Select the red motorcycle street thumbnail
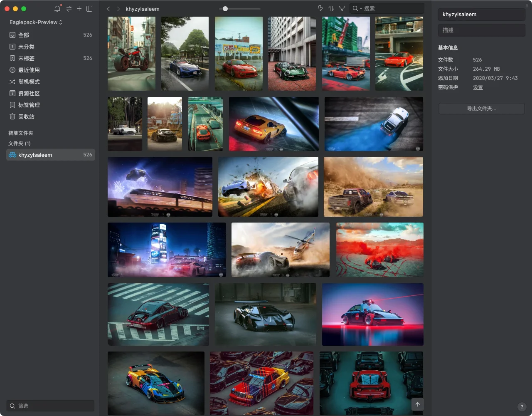This screenshot has height=416, width=532. coord(131,54)
